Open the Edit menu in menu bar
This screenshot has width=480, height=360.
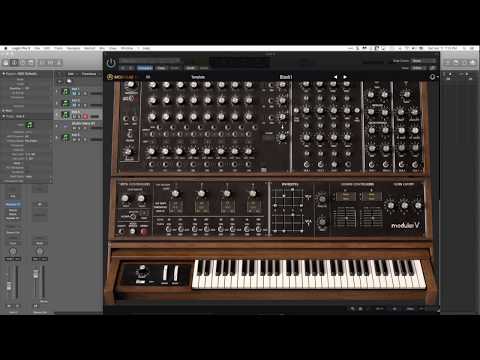pos(47,48)
